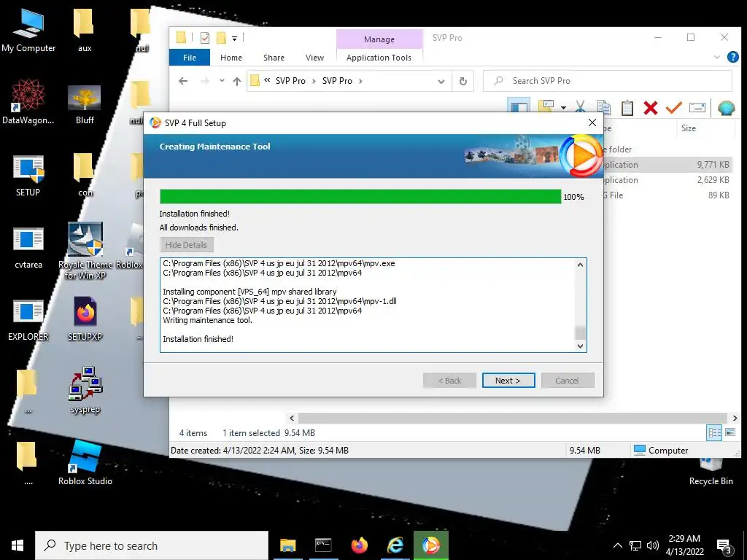The height and width of the screenshot is (560, 747).
Task: Select the 9,771 KB application file row
Action: click(x=667, y=165)
